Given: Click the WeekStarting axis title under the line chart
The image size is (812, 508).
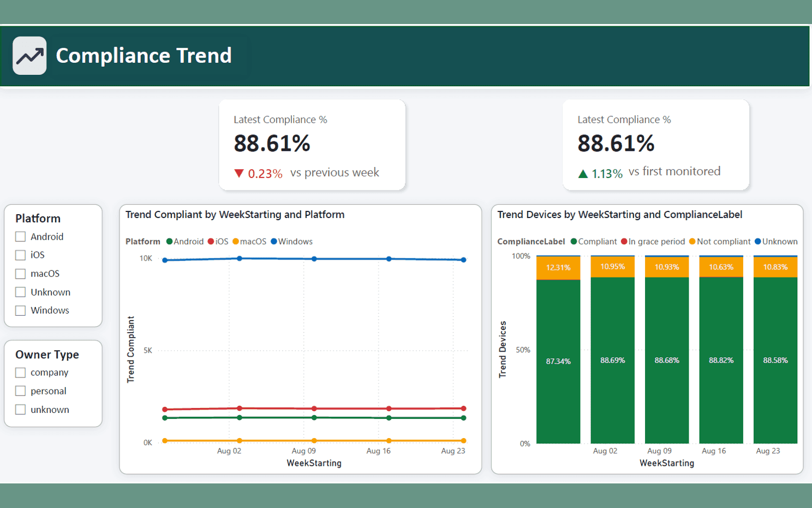Looking at the screenshot, I should click(x=314, y=463).
